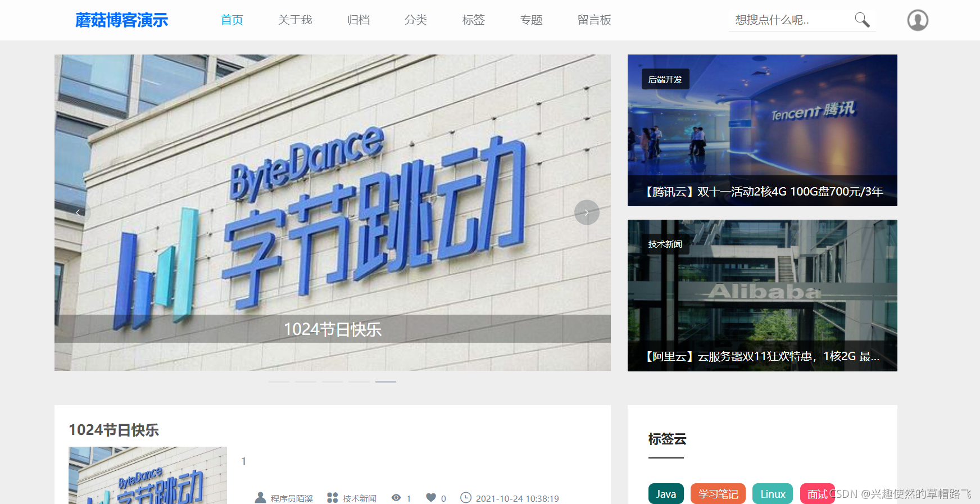Click the 1024节日快乐 carousel caption
980x504 pixels.
[x=333, y=329]
